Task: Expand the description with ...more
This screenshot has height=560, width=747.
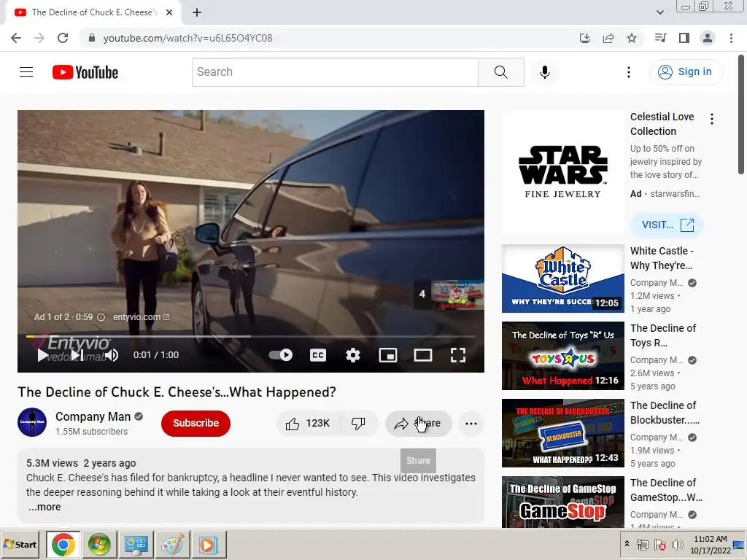Action: click(x=44, y=507)
